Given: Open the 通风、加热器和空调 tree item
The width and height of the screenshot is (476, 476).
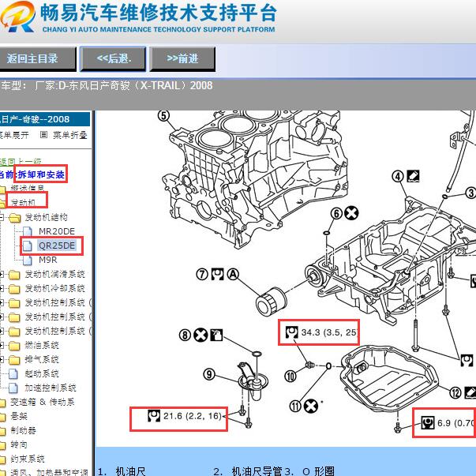Looking at the screenshot, I should pos(49,472).
